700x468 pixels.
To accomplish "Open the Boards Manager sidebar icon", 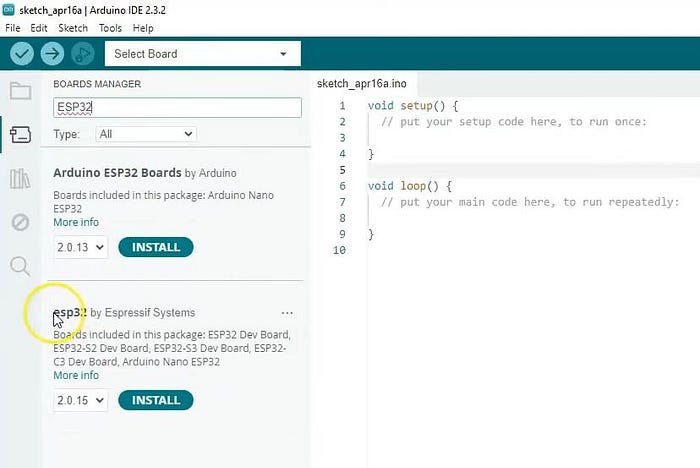I will tap(21, 134).
